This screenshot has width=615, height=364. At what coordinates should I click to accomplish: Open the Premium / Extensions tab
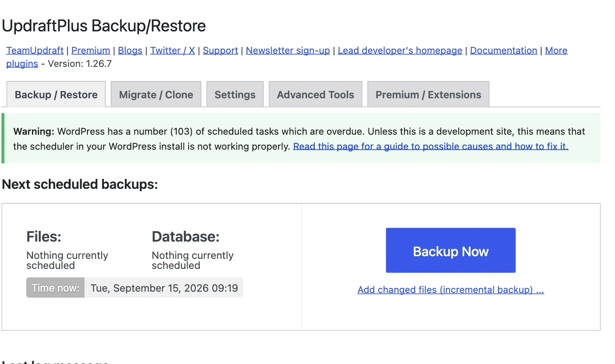tap(428, 95)
